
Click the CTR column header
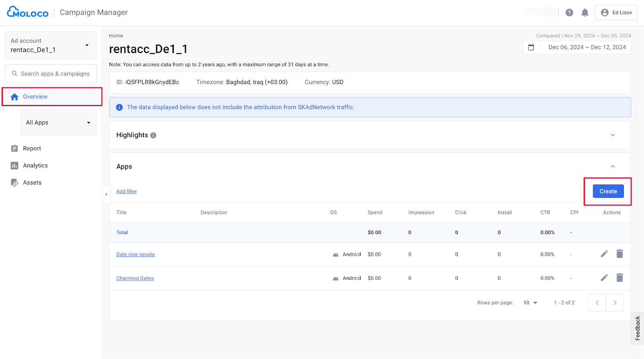coord(545,213)
